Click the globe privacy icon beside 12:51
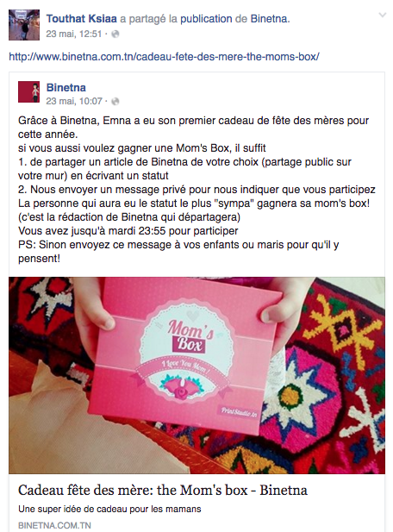Viewport: 393px width, 532px height. tap(115, 34)
